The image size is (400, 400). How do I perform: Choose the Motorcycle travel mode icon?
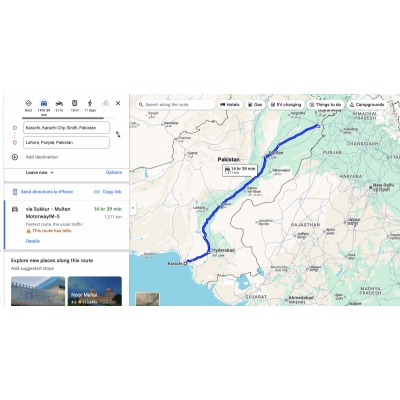point(59,103)
